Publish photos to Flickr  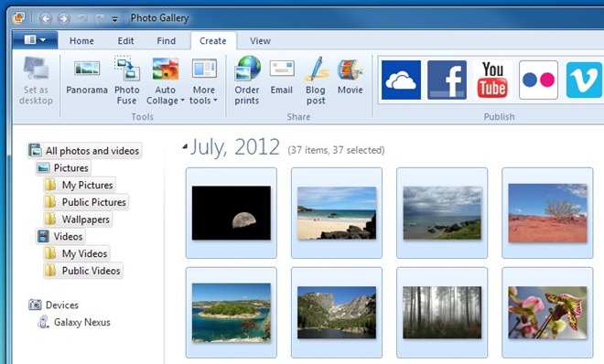coord(538,80)
